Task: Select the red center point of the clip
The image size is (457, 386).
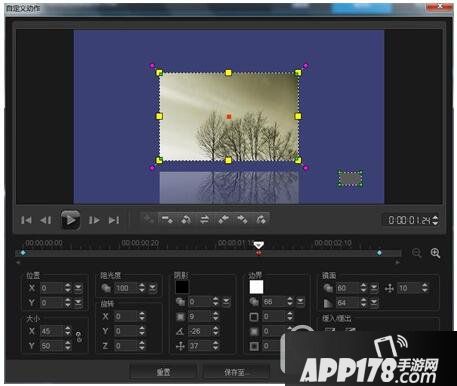Action: [229, 117]
